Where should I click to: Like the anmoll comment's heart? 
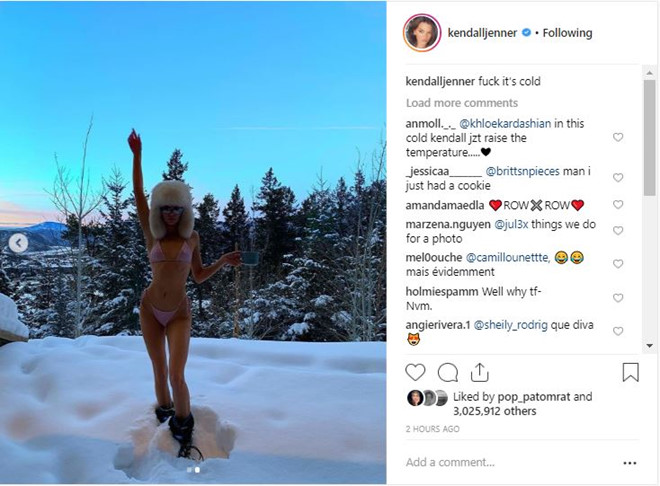[617, 137]
